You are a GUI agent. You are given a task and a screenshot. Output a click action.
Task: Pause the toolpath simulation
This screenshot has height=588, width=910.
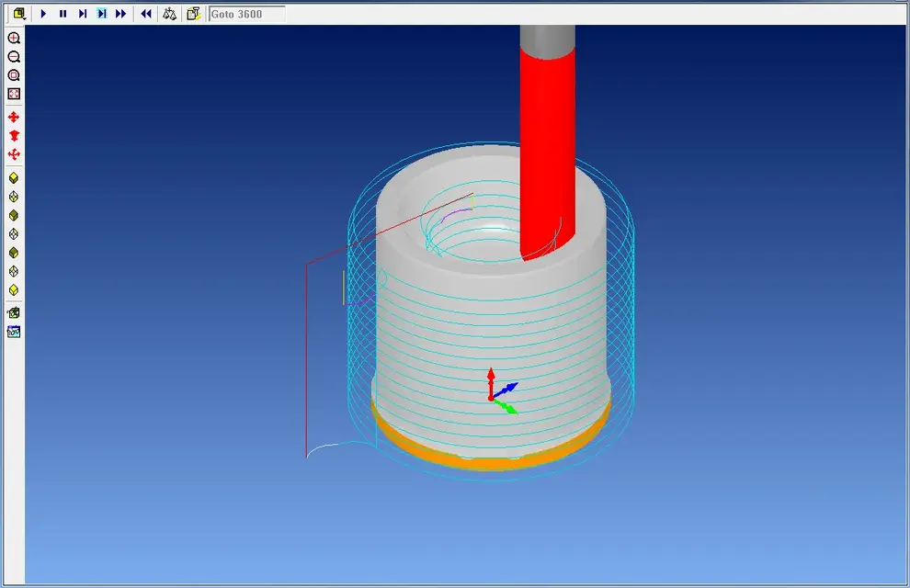coord(63,14)
